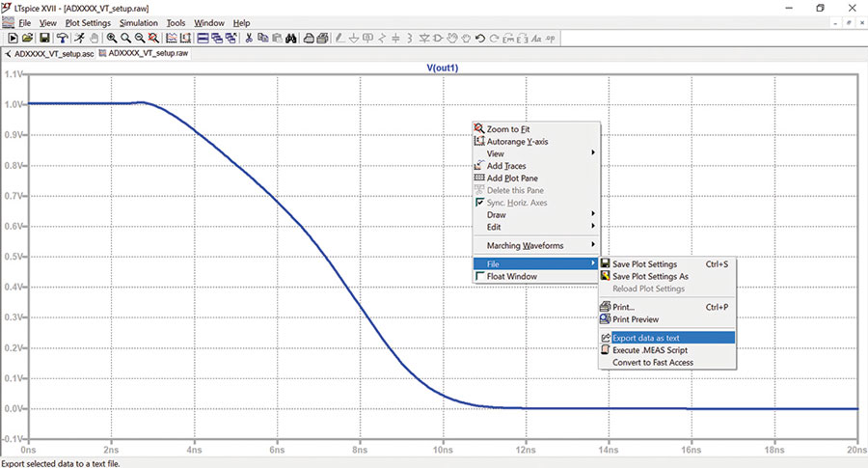Click the Tile windows horizontally icon
The width and height of the screenshot is (868, 468).
203,39
